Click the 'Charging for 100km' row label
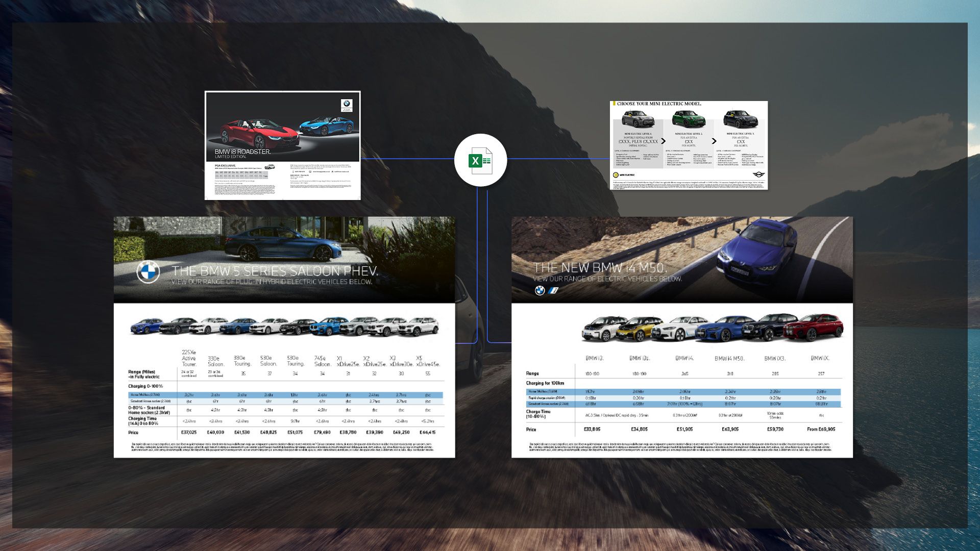The image size is (980, 551). 545,383
